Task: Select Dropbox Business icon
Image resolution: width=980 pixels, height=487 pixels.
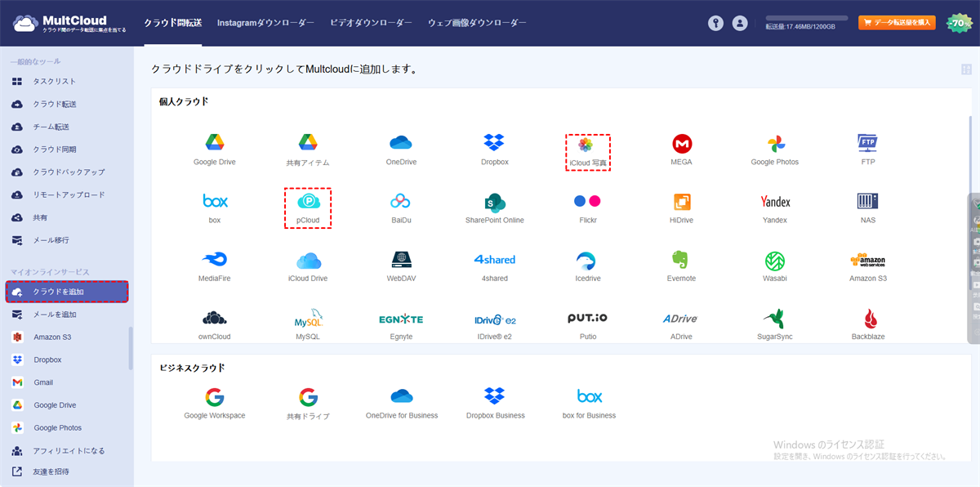Action: click(494, 396)
